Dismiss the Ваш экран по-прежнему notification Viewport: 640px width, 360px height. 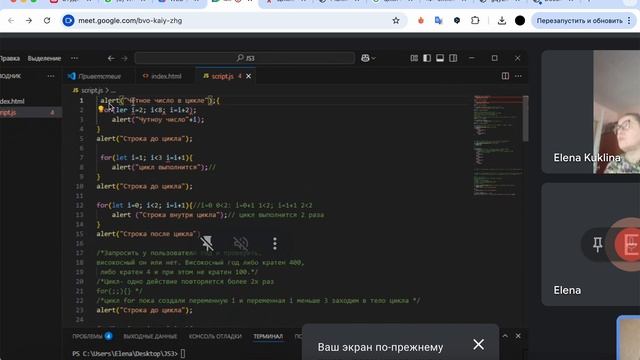[478, 344]
